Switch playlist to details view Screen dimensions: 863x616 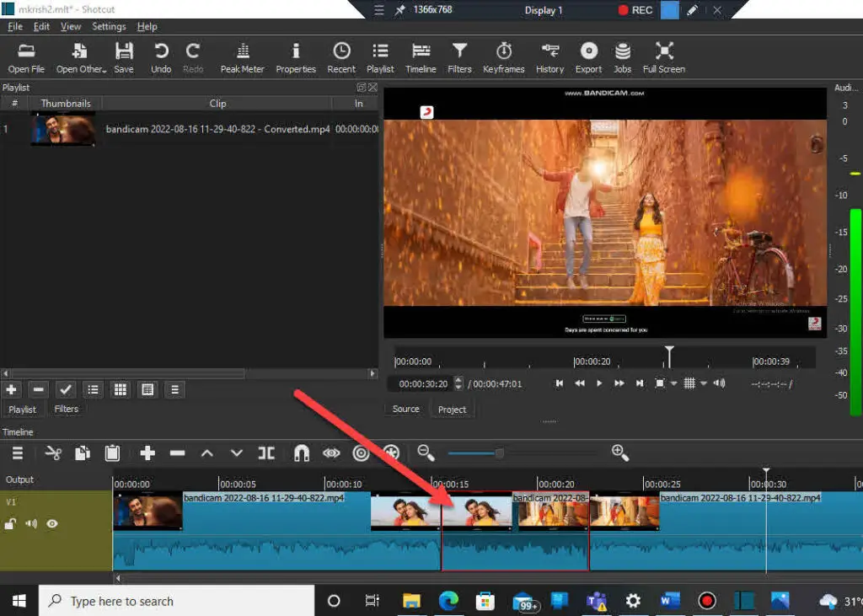click(93, 390)
